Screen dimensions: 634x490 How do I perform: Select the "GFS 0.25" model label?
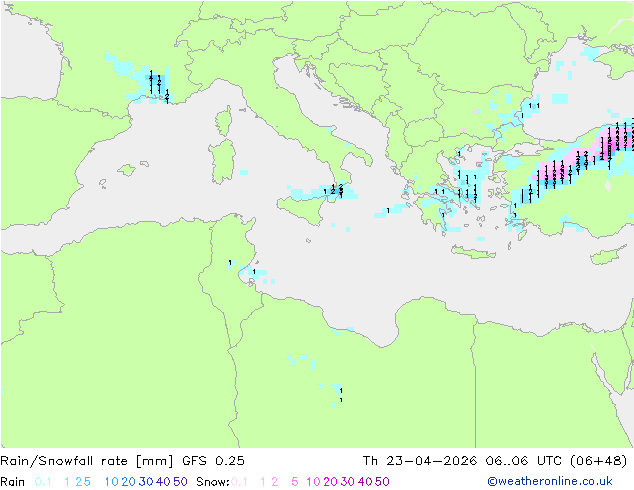[213, 461]
